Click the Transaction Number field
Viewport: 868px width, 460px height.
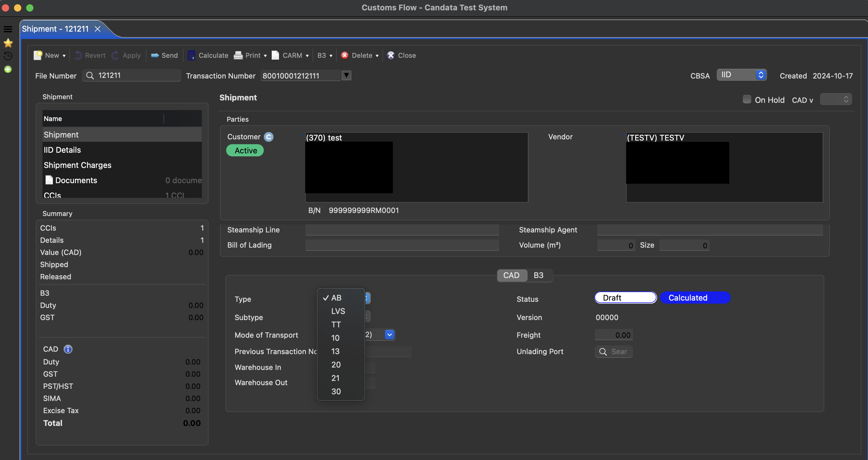coord(300,75)
